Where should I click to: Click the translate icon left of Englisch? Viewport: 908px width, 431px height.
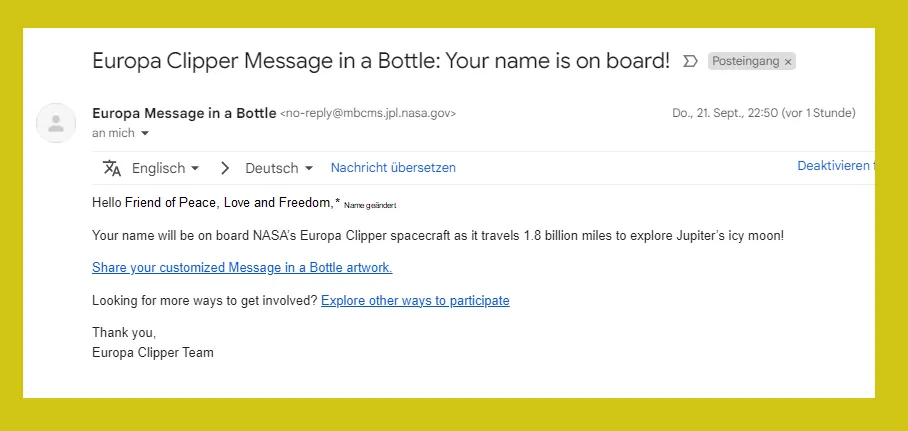(112, 168)
